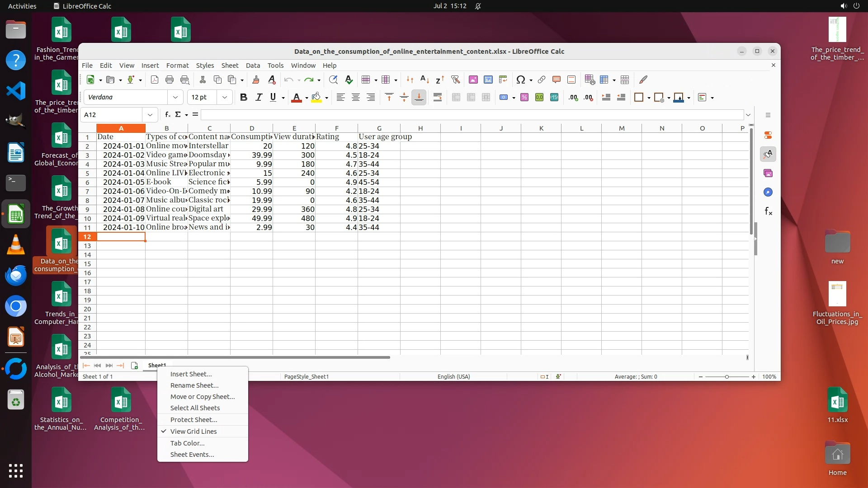This screenshot has width=868, height=488.
Task: Click the zoom slider handle in status bar
Action: point(727,377)
